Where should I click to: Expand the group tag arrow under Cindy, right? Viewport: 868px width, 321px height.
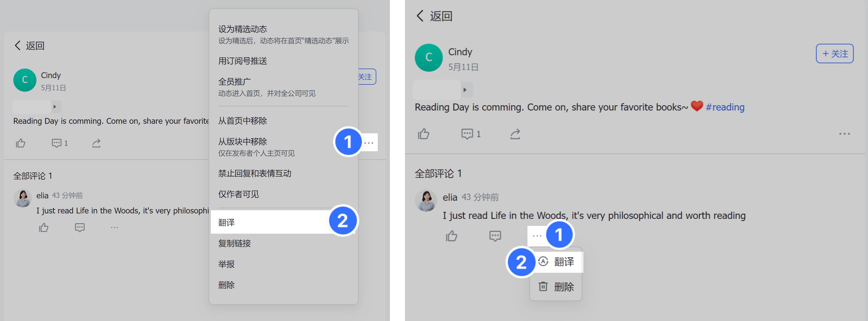tap(465, 90)
